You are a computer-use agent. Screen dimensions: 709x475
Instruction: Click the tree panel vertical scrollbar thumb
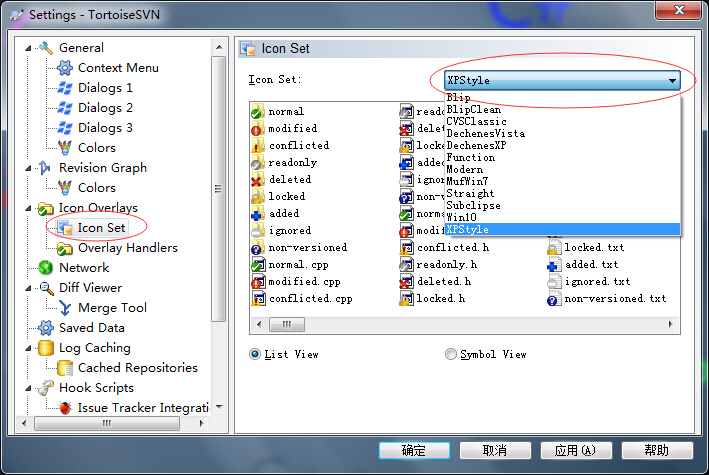point(219,189)
